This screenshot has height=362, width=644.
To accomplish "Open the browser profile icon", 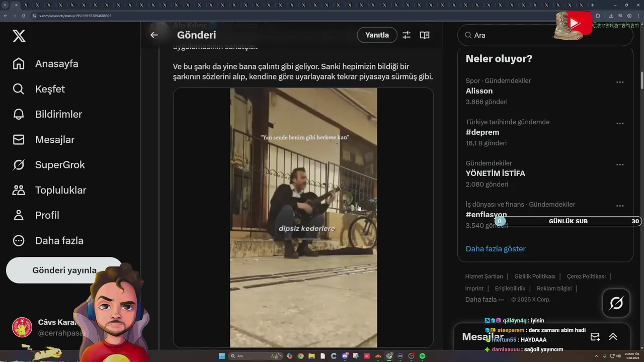I will point(629,16).
